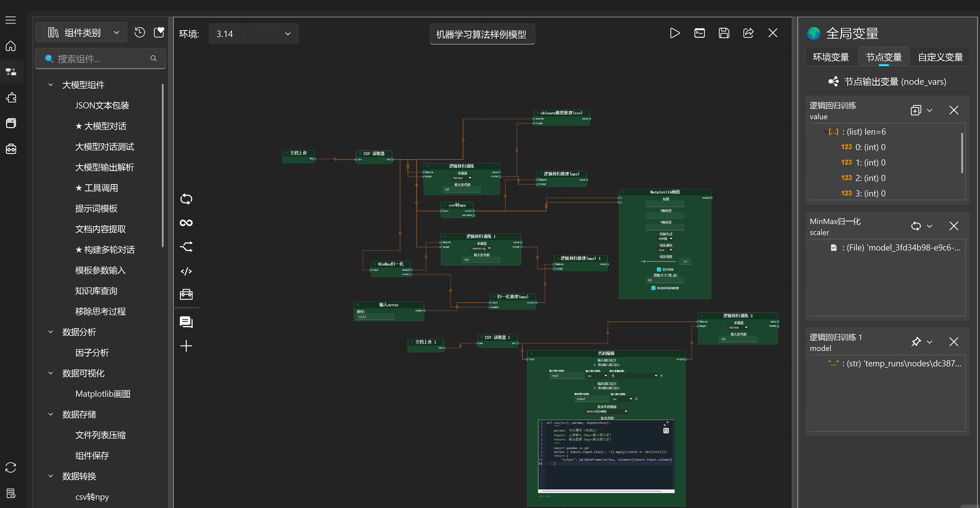The image size is (980, 508).
Task: Collapse the list len=6 value tree
Action: click(826, 132)
